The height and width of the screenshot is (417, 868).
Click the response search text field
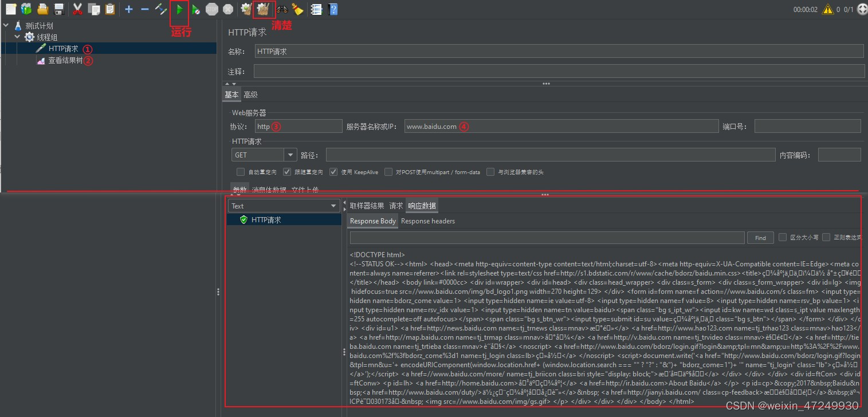(x=547, y=238)
